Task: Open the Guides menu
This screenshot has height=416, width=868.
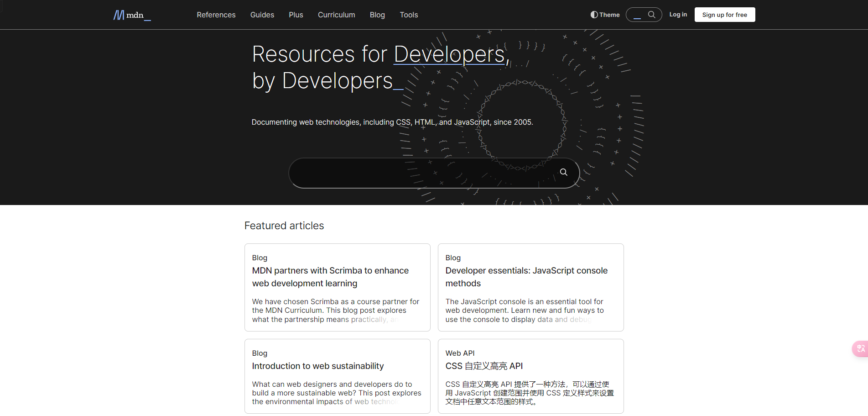Action: [x=262, y=15]
